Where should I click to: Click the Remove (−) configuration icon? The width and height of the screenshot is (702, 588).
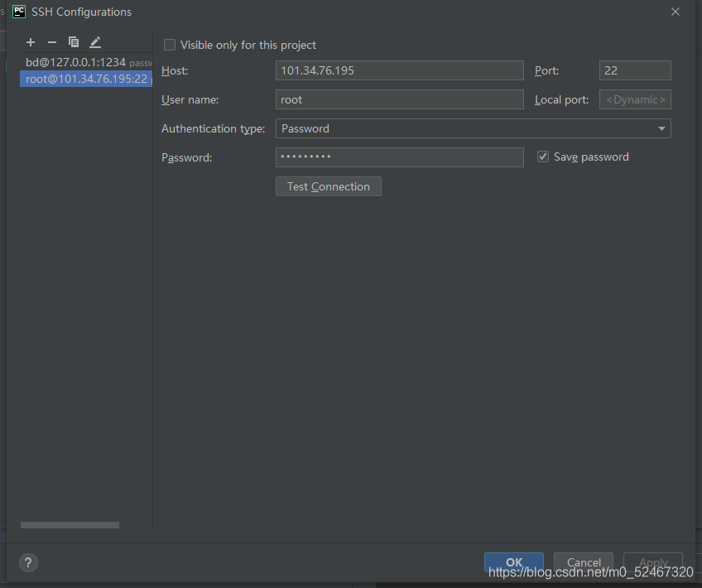[x=52, y=42]
